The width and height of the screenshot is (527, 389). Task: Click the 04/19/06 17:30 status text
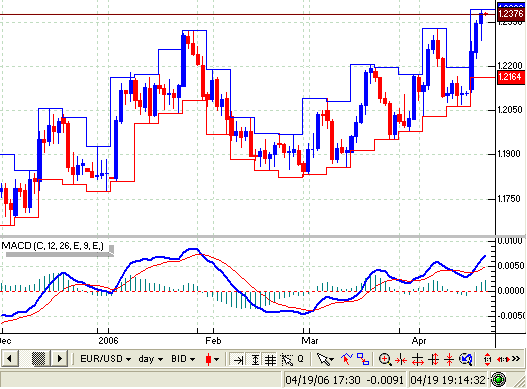click(323, 380)
